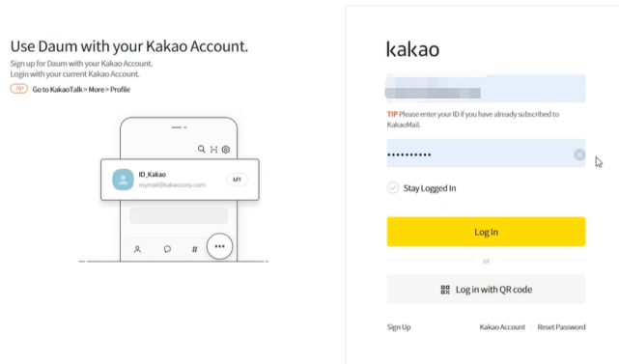Image resolution: width=619 pixels, height=364 pixels.
Task: Focus the account ID input field
Action: click(x=486, y=88)
